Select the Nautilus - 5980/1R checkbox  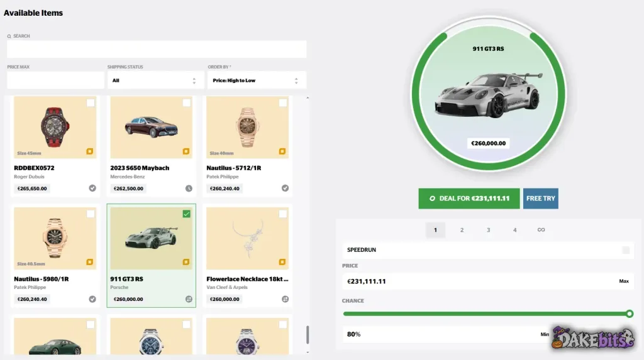pos(91,214)
